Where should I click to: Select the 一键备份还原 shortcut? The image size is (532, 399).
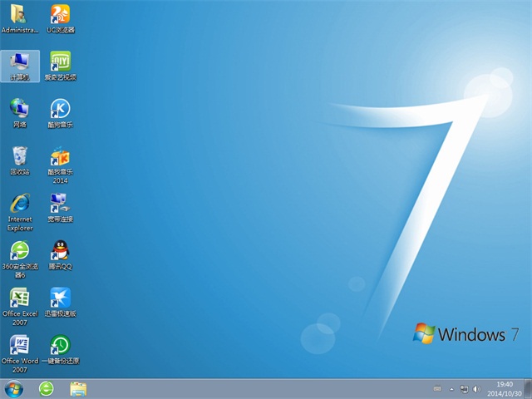pyautogui.click(x=61, y=349)
